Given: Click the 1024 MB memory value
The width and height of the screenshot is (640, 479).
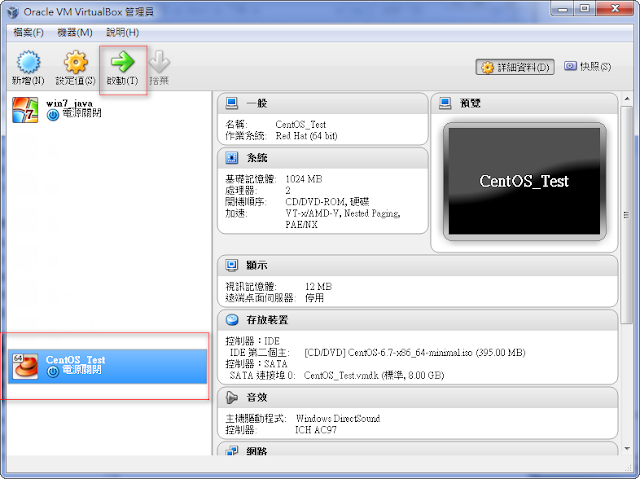Looking at the screenshot, I should [x=304, y=179].
